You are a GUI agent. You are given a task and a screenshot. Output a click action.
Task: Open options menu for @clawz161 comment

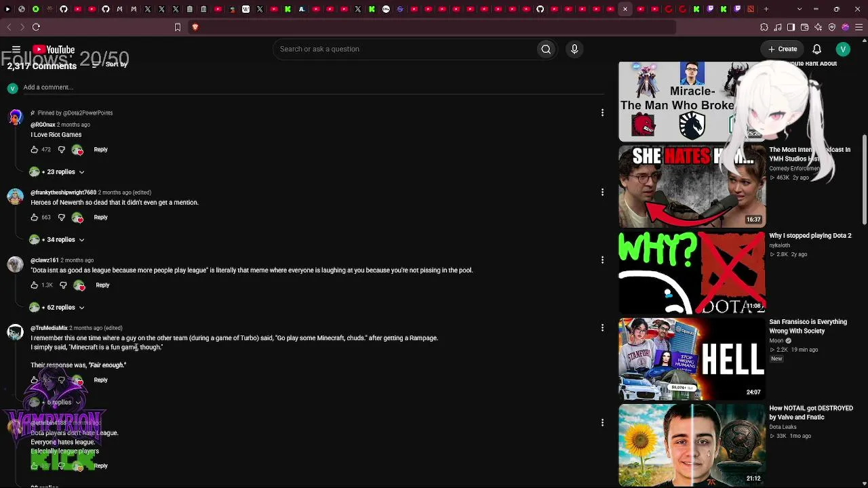602,260
